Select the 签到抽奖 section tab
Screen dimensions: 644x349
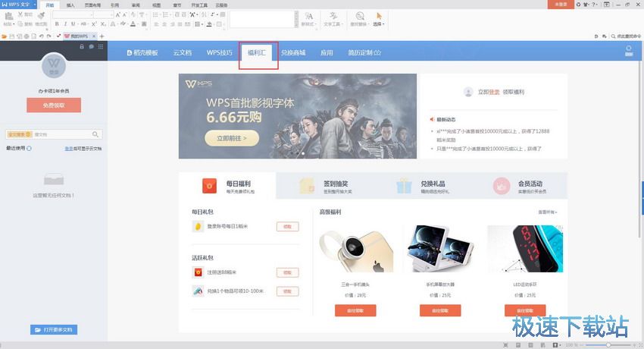[324, 186]
